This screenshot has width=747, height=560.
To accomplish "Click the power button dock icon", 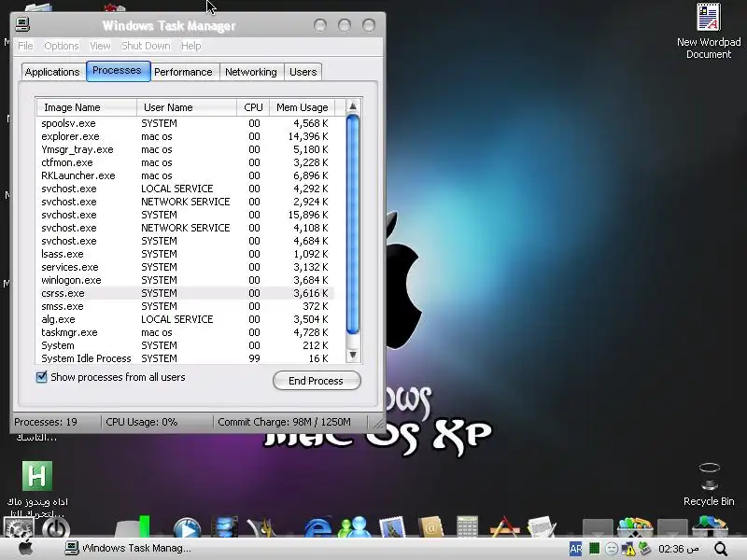I will [x=56, y=528].
